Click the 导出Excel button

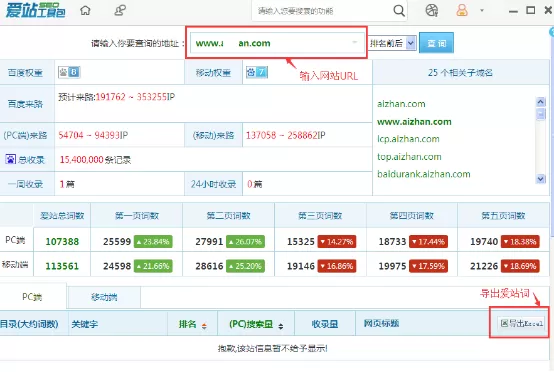click(x=521, y=323)
